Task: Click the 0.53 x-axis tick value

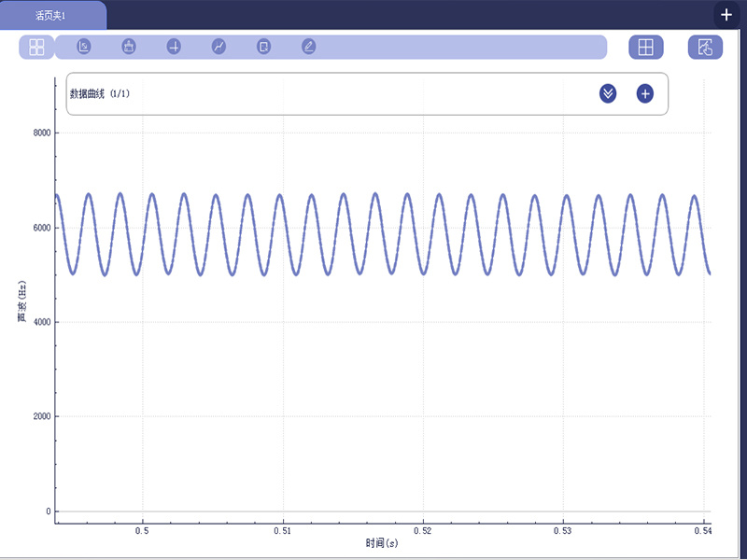Action: (563, 530)
